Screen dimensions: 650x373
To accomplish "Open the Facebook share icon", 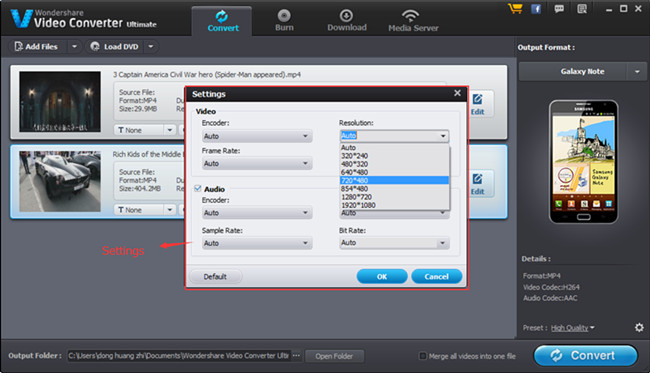I will (x=536, y=9).
